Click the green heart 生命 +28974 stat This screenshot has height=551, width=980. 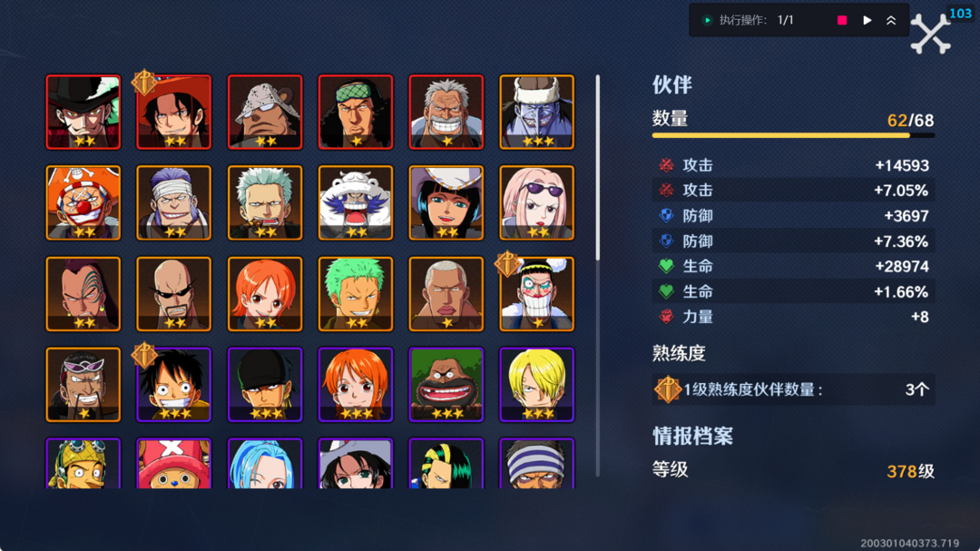point(793,267)
